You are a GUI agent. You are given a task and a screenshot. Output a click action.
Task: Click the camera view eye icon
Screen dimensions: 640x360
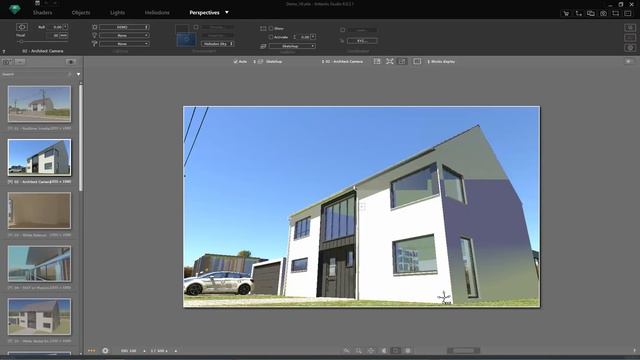point(22,27)
